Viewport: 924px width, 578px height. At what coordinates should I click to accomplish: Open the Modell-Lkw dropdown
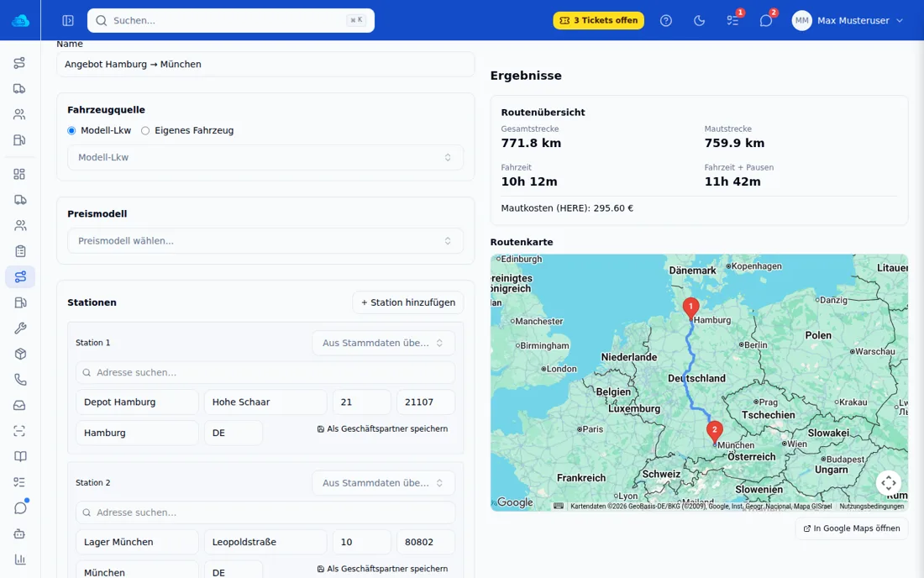pyautogui.click(x=265, y=157)
